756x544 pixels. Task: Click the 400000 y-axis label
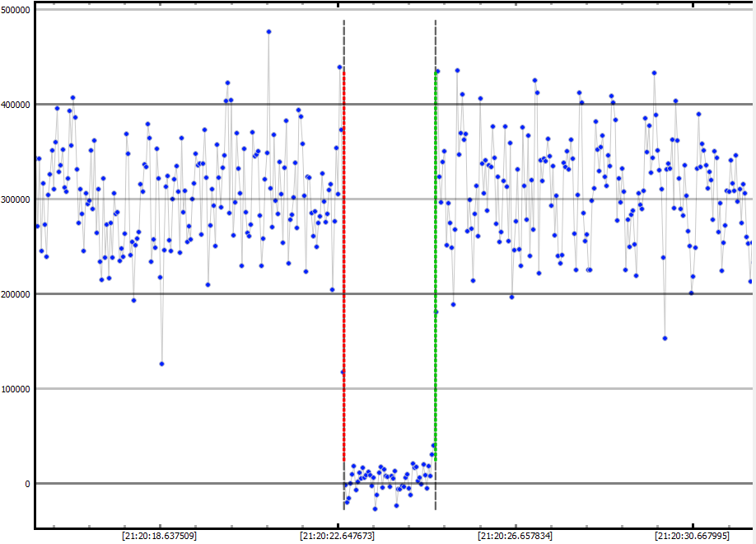pos(16,105)
